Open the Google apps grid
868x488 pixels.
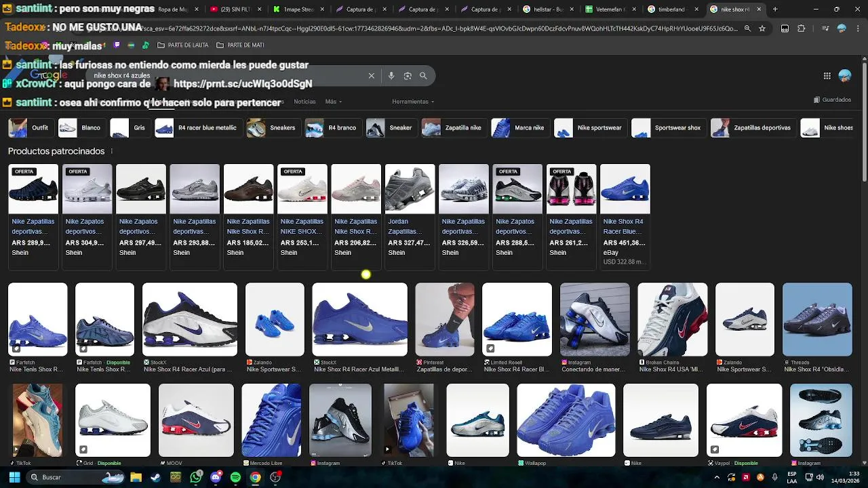[x=827, y=76]
